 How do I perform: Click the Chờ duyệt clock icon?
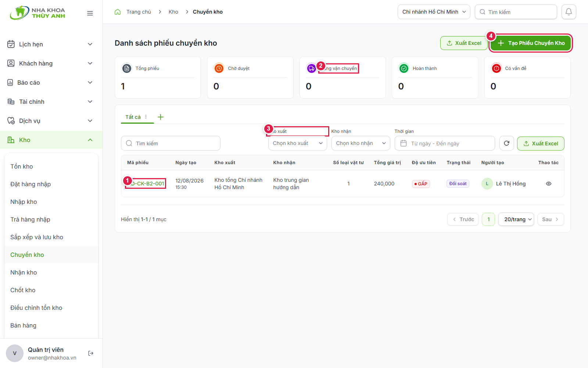(219, 68)
